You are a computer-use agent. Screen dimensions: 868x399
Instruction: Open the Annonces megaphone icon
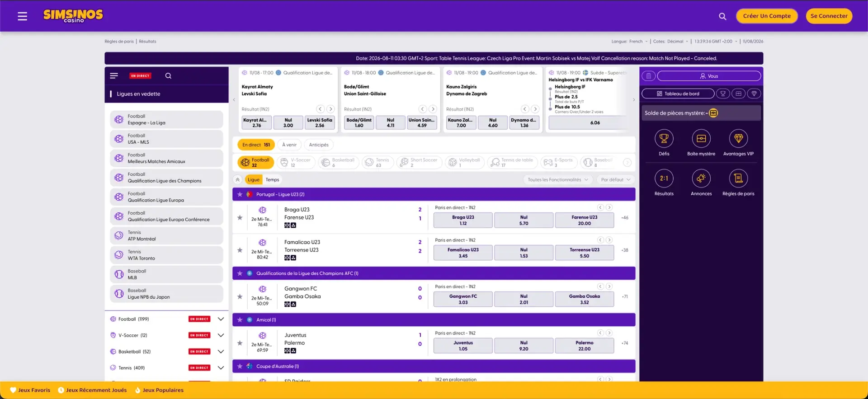tap(701, 178)
